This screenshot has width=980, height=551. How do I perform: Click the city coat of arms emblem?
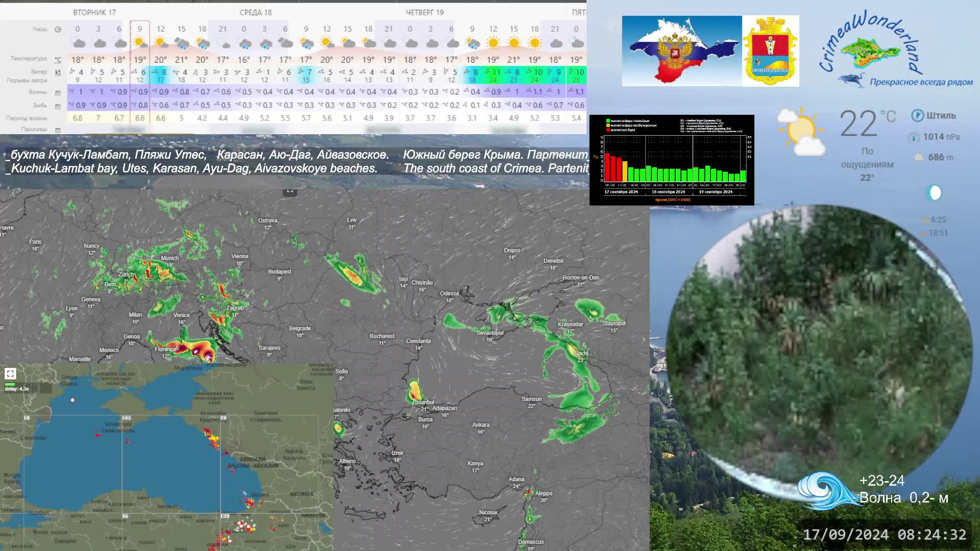tap(771, 51)
